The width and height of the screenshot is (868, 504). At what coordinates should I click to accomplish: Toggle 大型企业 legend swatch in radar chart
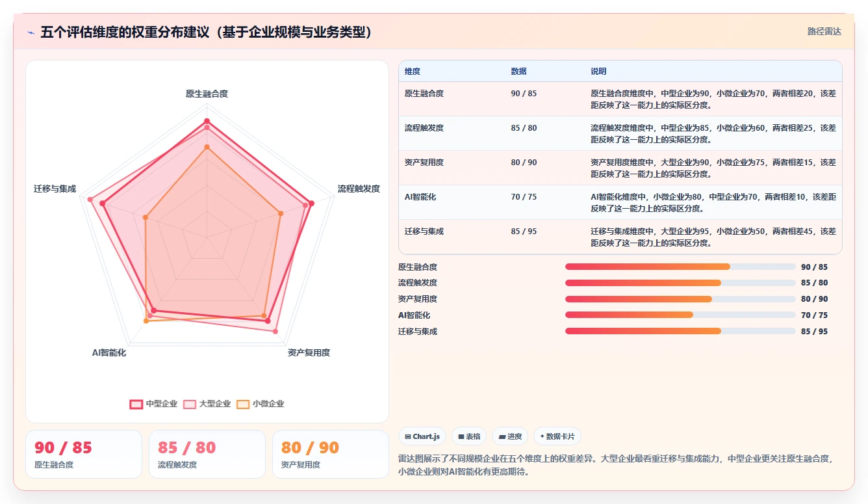coord(190,404)
